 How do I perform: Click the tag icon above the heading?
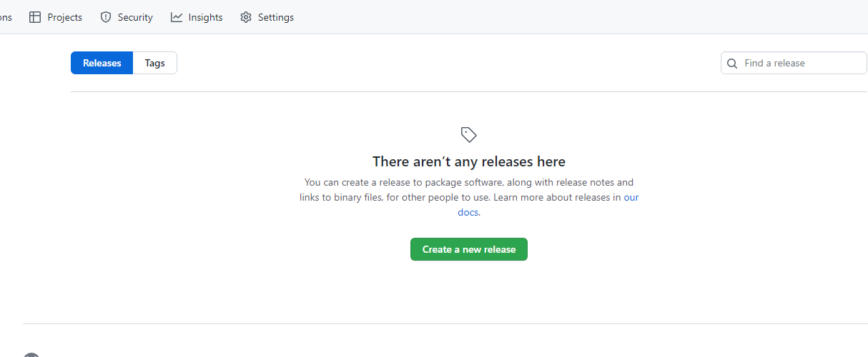469,134
